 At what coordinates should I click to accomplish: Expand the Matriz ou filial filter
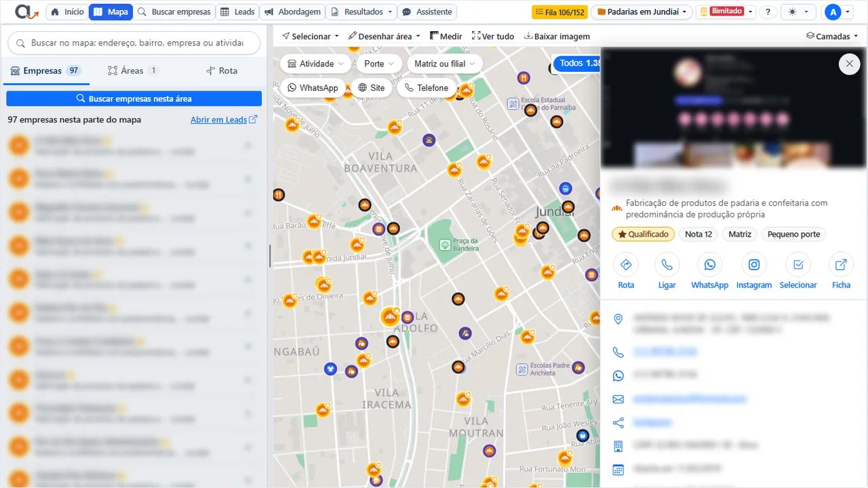[444, 64]
